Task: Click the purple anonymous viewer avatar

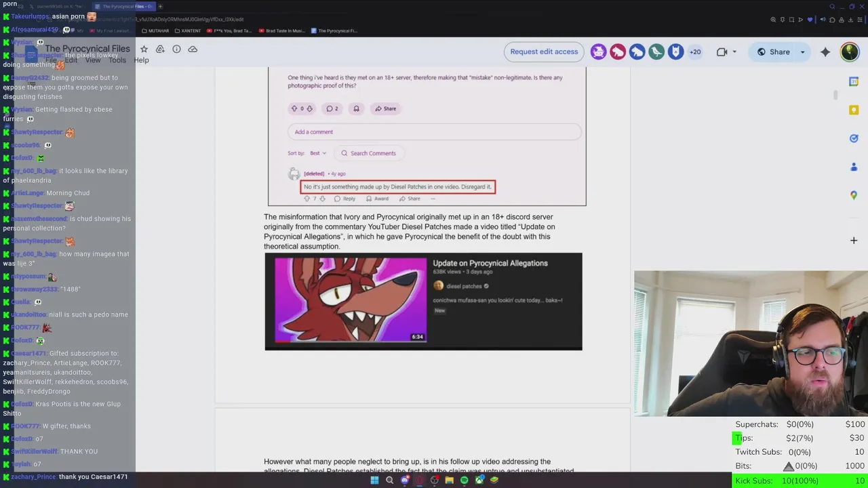Action: tap(598, 52)
